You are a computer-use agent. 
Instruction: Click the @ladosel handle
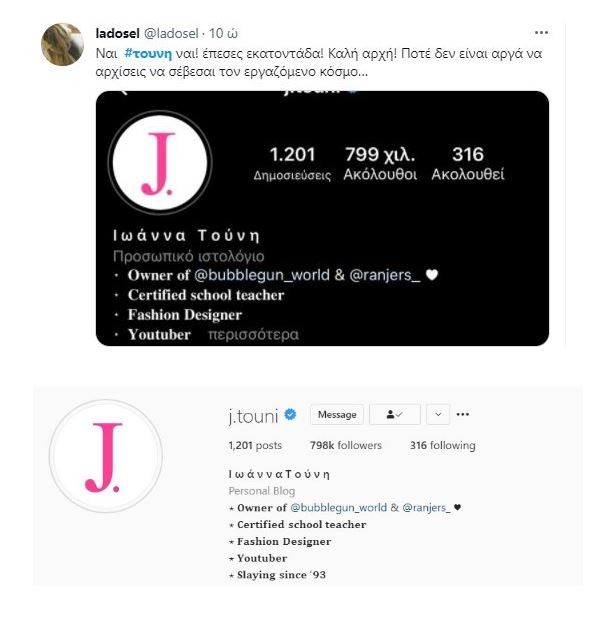(171, 34)
